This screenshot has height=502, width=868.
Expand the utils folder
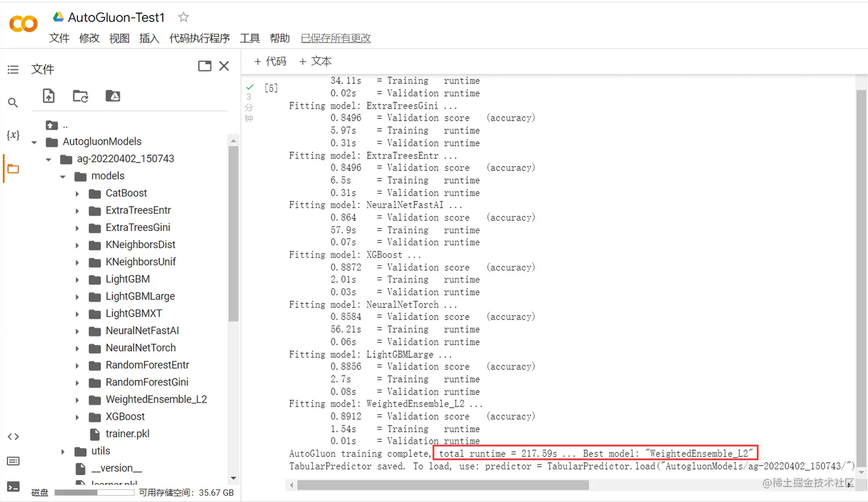tap(63, 452)
